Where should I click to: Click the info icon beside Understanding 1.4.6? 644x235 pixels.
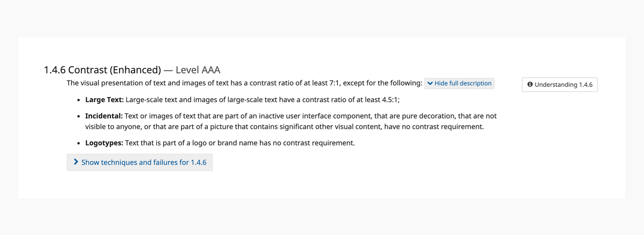pos(530,85)
